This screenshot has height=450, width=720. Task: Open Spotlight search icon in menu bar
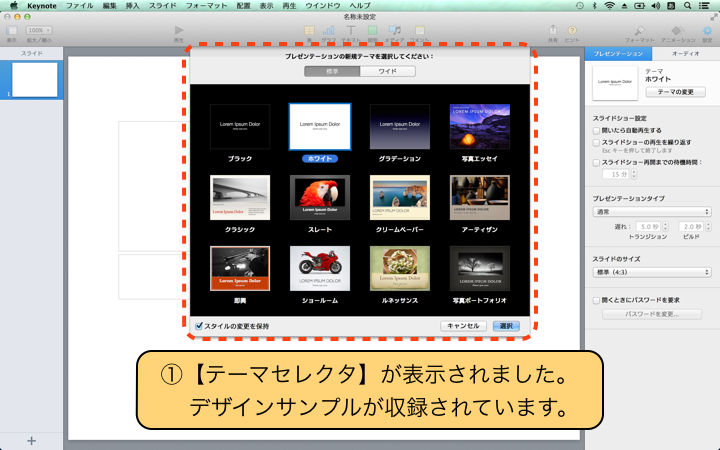[x=687, y=6]
